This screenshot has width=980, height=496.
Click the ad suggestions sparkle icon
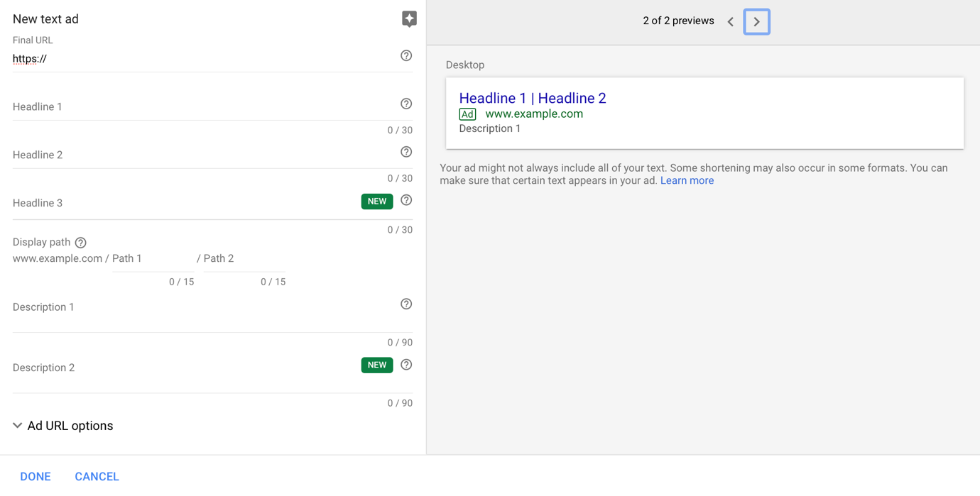point(409,19)
